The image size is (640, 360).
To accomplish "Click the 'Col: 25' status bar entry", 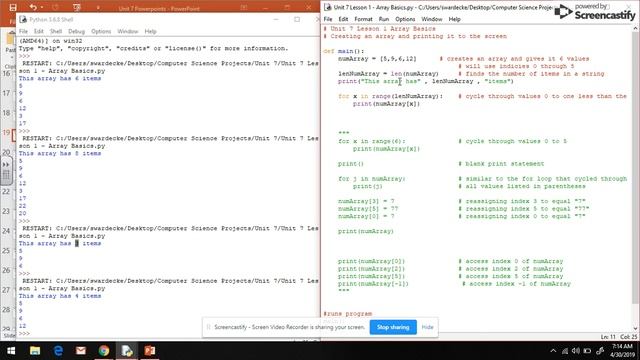I will (x=629, y=337).
